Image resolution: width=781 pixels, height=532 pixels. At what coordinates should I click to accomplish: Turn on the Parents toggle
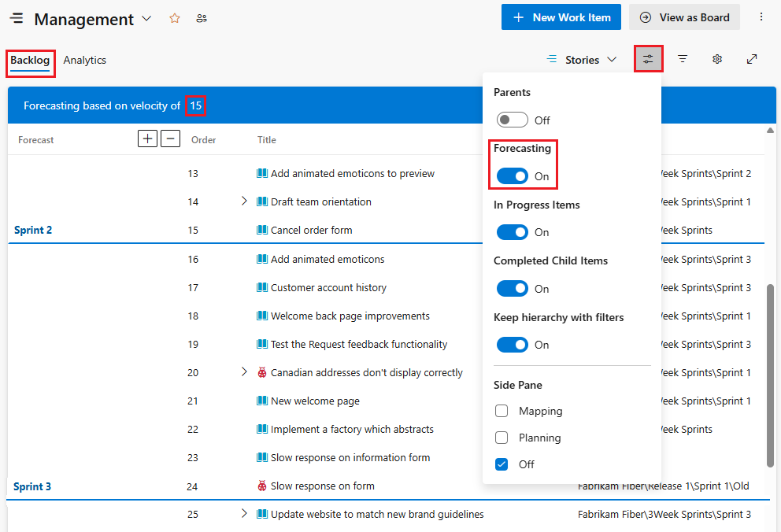pos(512,120)
